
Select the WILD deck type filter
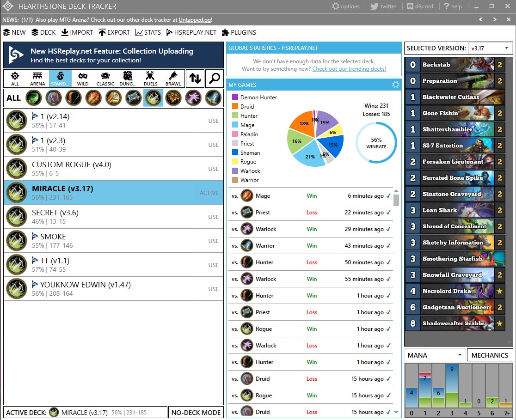click(83, 79)
